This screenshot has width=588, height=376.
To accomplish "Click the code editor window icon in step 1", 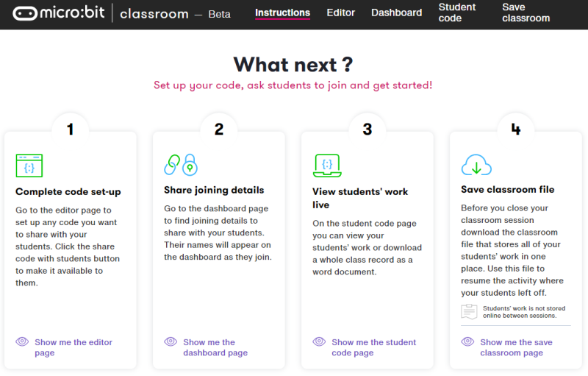I will click(x=29, y=166).
